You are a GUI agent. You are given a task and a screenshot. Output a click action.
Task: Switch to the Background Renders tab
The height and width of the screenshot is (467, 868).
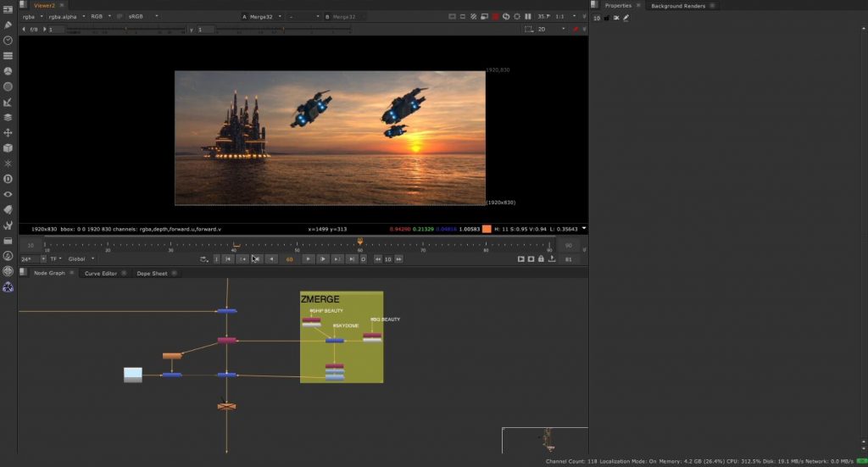tap(678, 6)
